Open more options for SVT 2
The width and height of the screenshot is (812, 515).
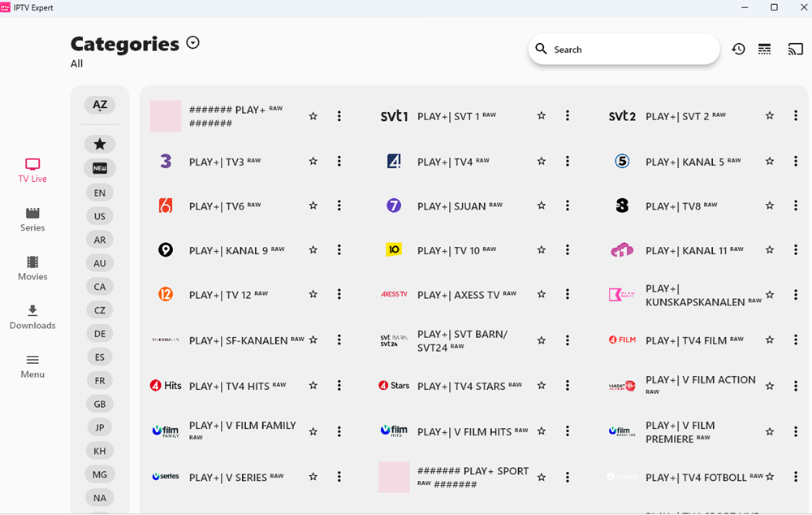[x=796, y=115]
